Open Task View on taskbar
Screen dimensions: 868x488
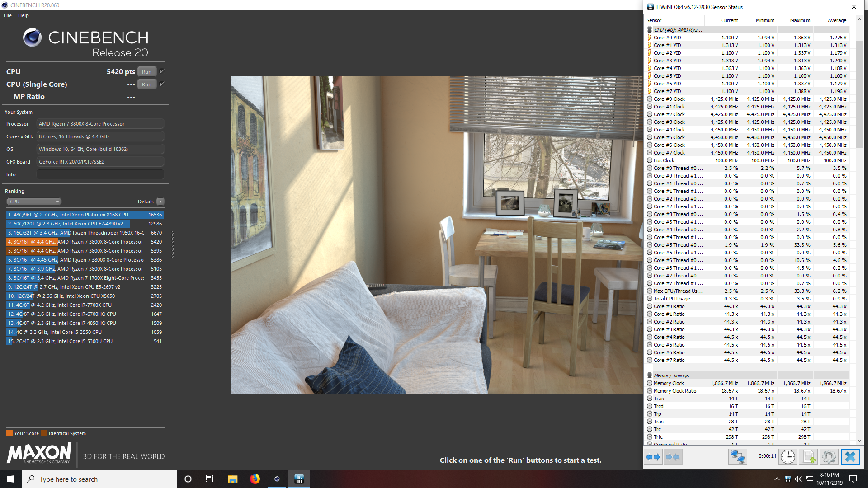point(210,479)
